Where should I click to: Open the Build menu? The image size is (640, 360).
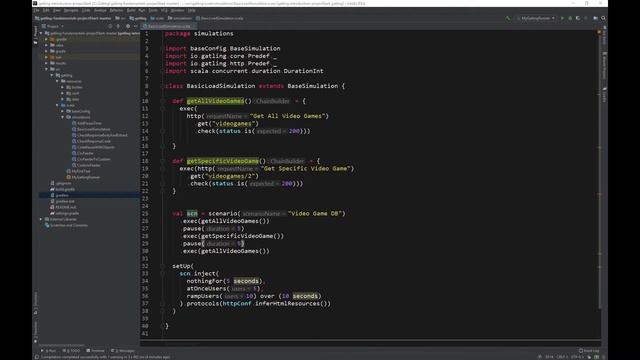(x=131, y=10)
